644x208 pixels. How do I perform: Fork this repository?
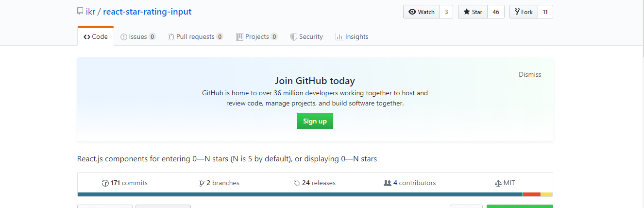point(524,12)
